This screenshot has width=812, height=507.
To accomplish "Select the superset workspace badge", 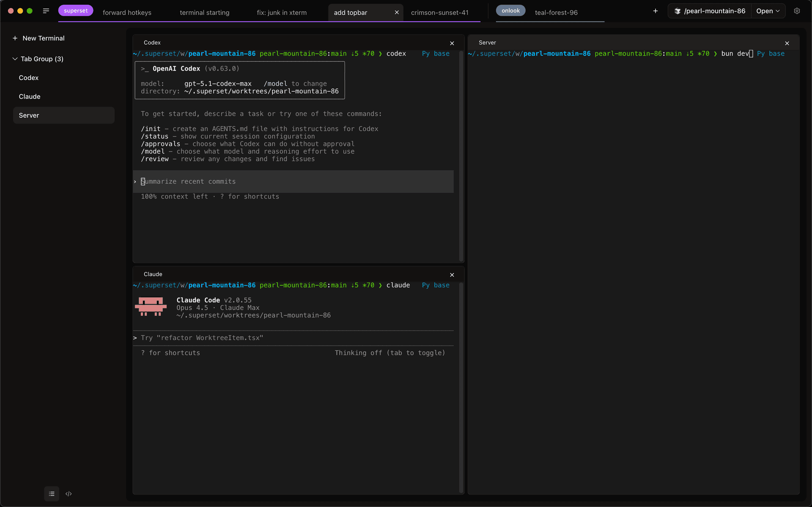I will (x=76, y=11).
